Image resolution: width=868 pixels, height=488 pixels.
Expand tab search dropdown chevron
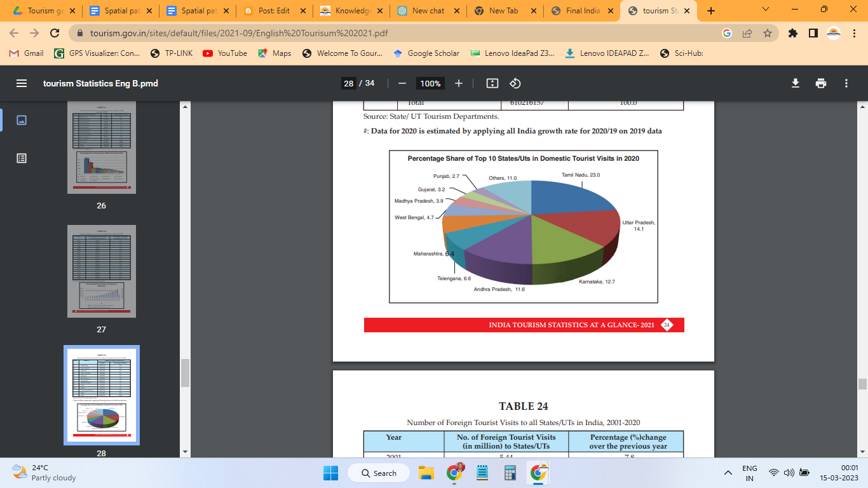point(766,10)
